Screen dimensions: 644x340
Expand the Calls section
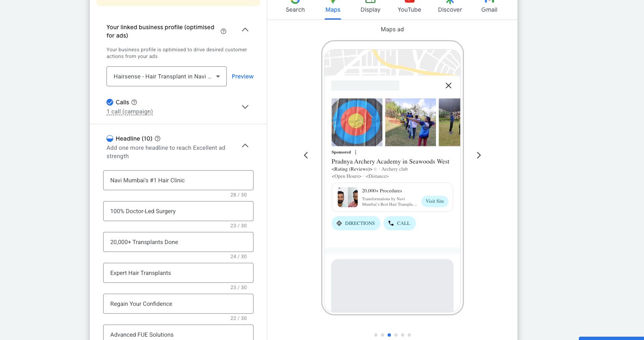tap(245, 107)
